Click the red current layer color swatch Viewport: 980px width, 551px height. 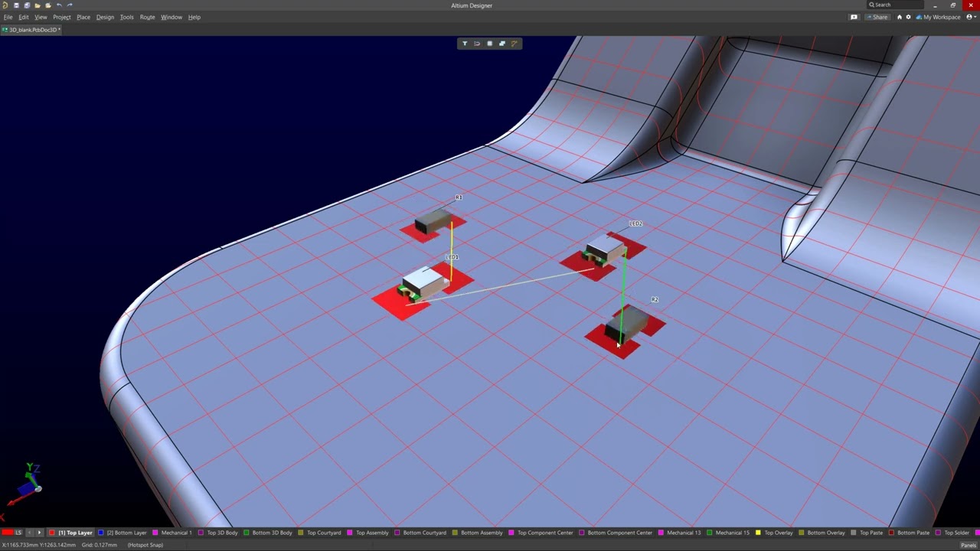coord(7,533)
